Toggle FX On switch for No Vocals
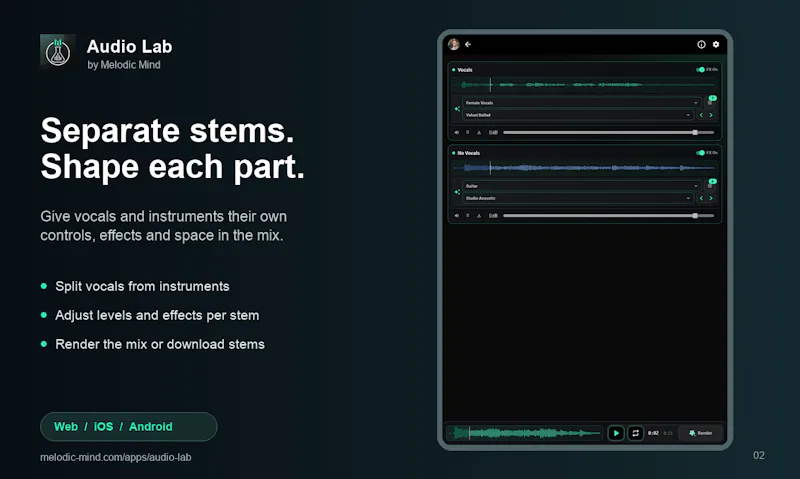 pyautogui.click(x=701, y=153)
